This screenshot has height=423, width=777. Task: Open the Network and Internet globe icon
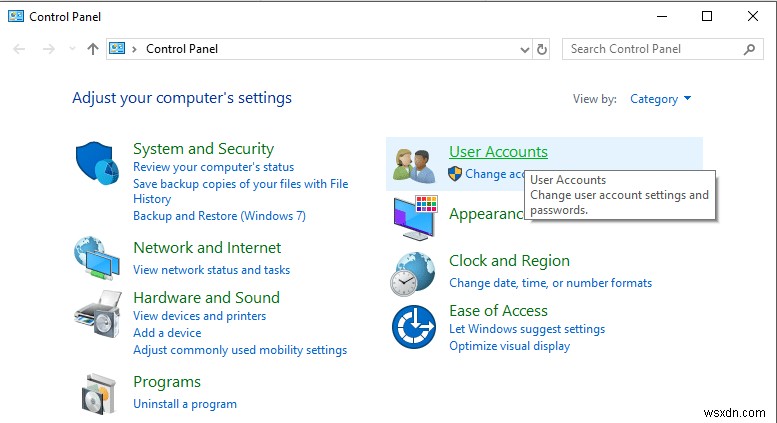click(97, 258)
